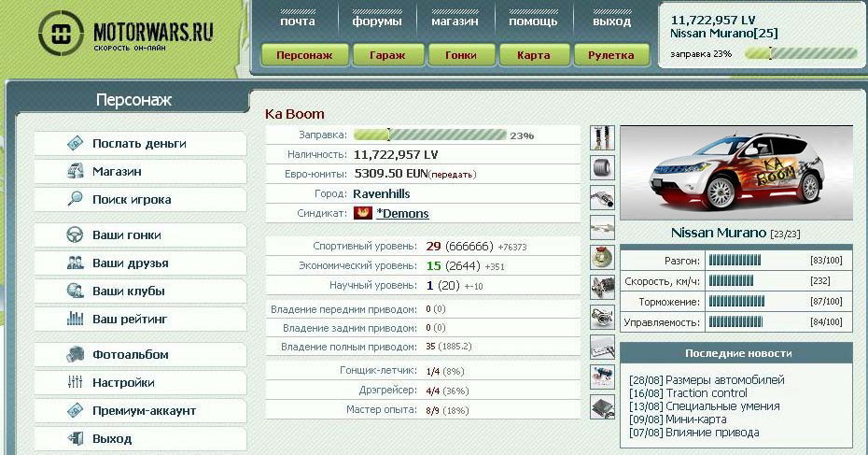This screenshot has height=455, width=868.
Task: Select the tire part icon
Action: [x=602, y=167]
